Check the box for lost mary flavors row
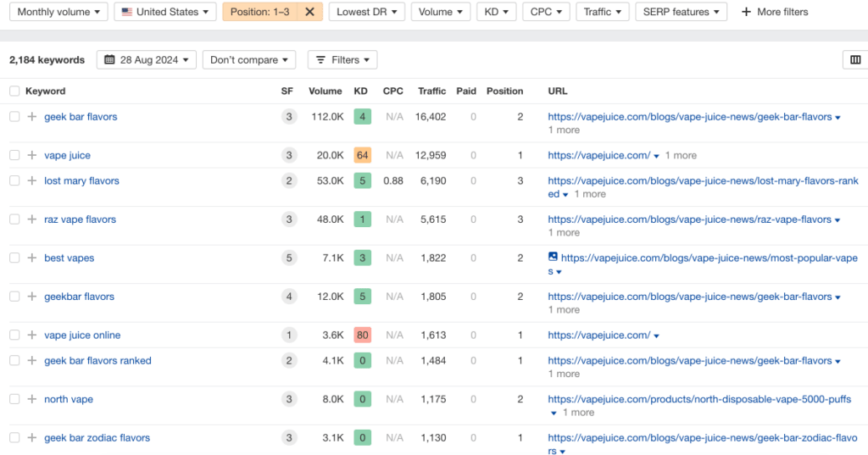This screenshot has height=455, width=868. point(14,181)
